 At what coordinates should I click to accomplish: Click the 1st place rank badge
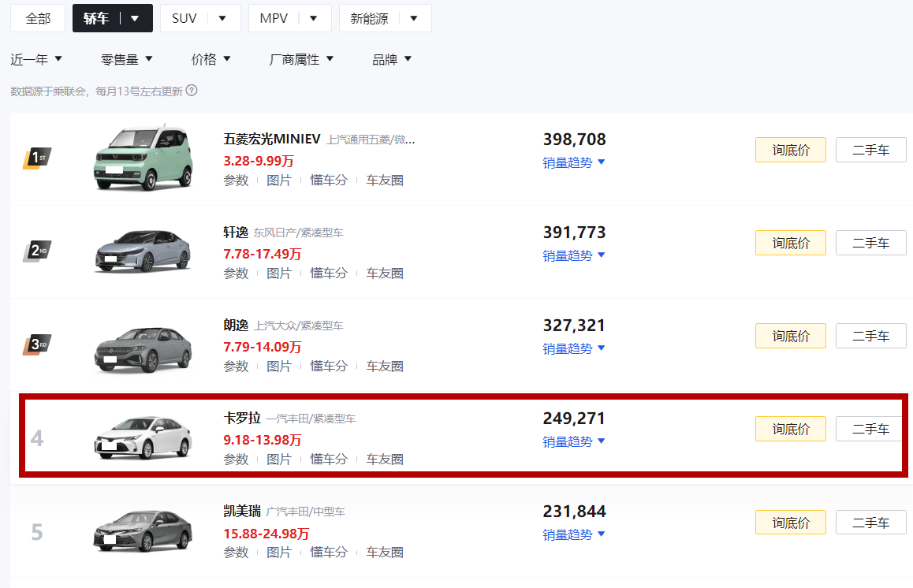(x=37, y=158)
